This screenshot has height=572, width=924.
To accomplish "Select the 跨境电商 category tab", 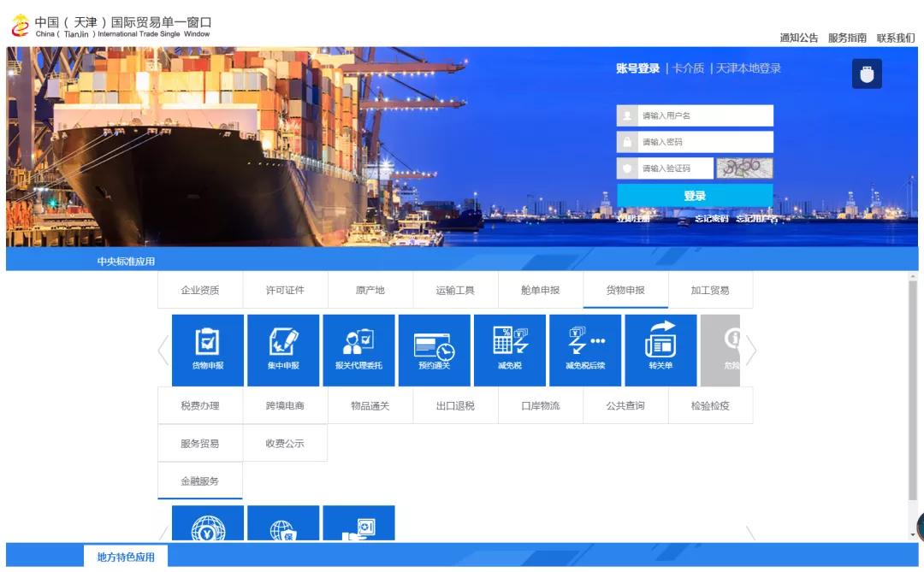I will pos(285,405).
